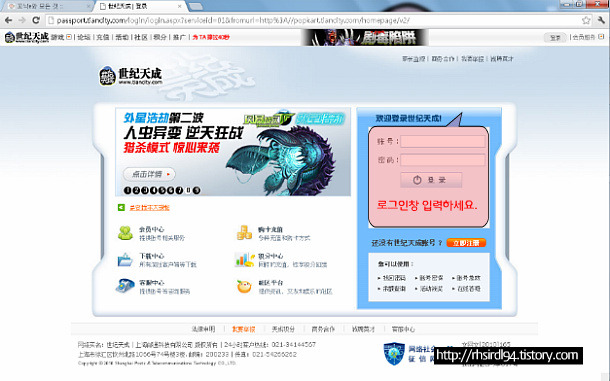Open 法律声明 in the footer links

coord(203,329)
